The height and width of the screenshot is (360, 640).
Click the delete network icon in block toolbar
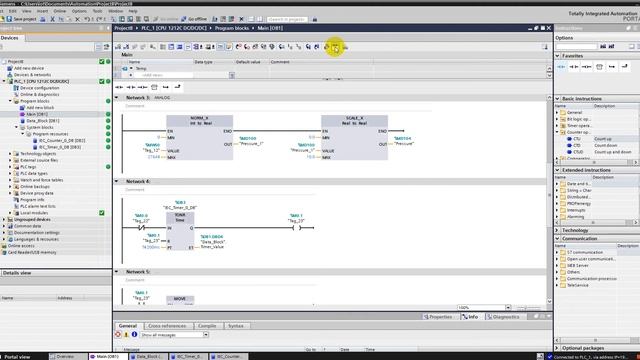tap(126, 47)
